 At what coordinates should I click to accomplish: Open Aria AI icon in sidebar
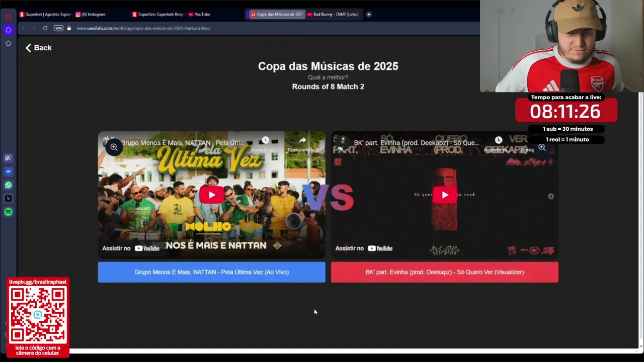8,158
